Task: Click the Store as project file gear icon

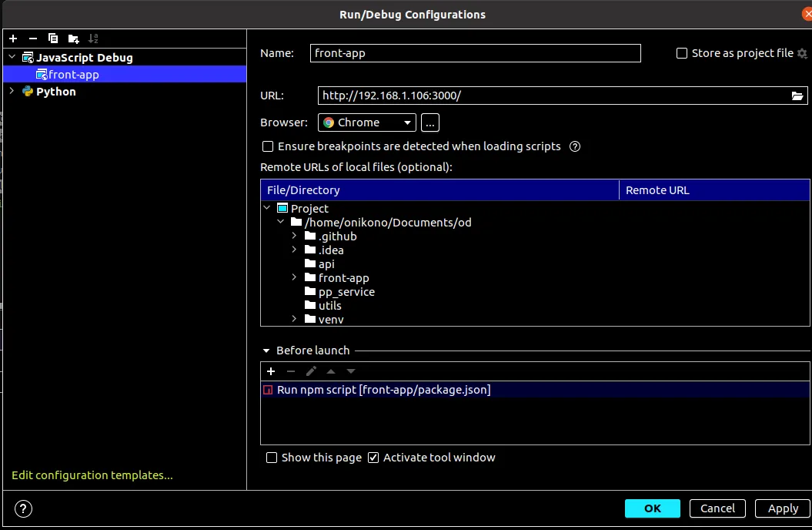Action: 802,53
